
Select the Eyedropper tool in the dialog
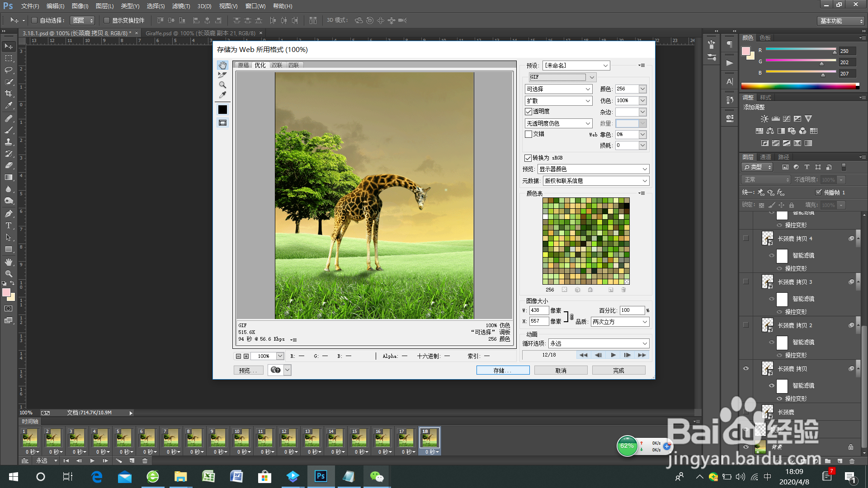(222, 95)
